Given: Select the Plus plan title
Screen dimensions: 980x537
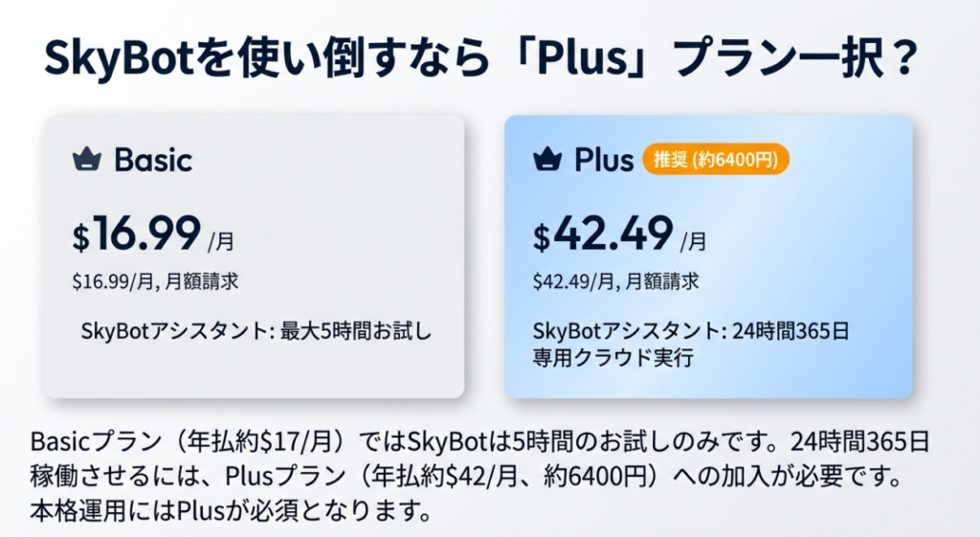Looking at the screenshot, I should 604,160.
